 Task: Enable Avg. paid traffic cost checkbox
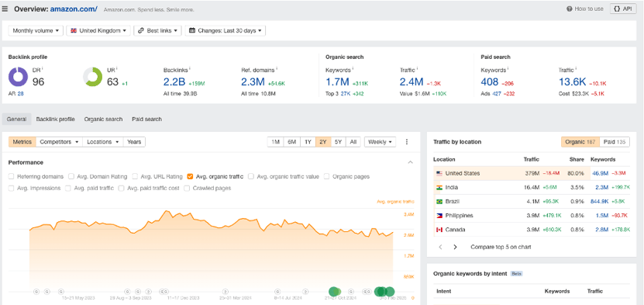pos(121,189)
